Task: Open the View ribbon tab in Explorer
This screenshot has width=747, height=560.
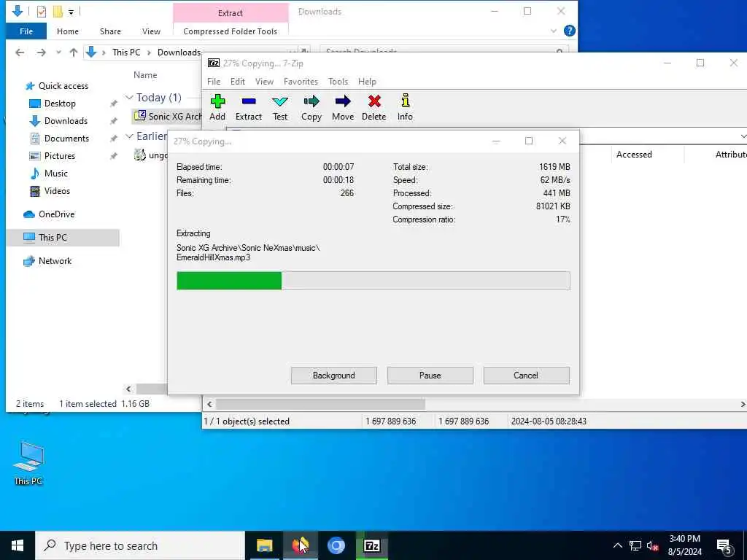Action: click(x=151, y=31)
